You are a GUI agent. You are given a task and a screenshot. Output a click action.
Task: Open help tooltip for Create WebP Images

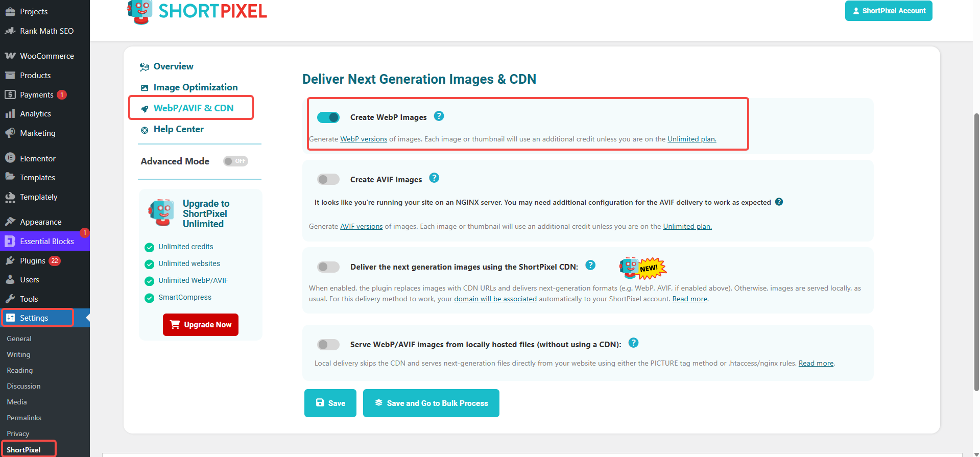(x=439, y=116)
